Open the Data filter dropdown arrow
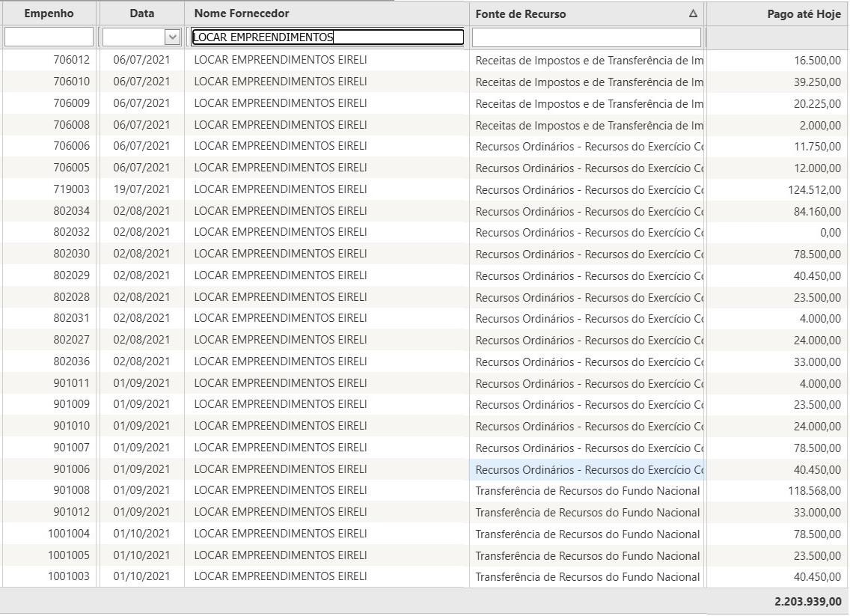This screenshot has width=850, height=616. point(173,37)
